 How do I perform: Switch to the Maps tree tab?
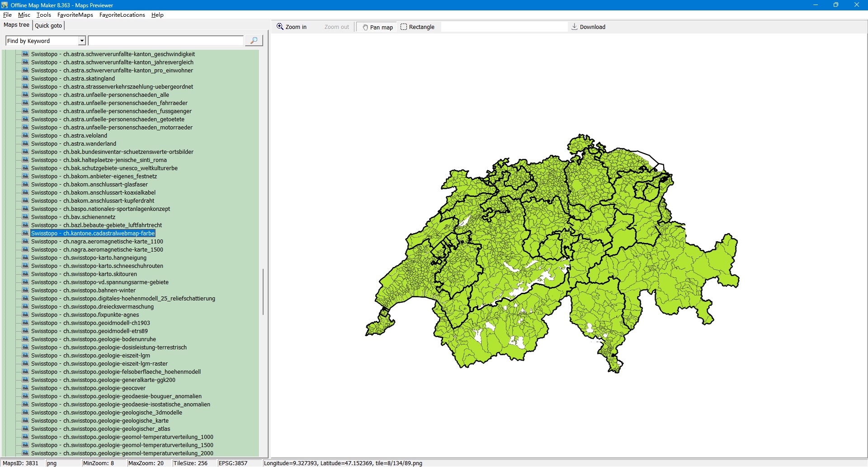coord(16,25)
